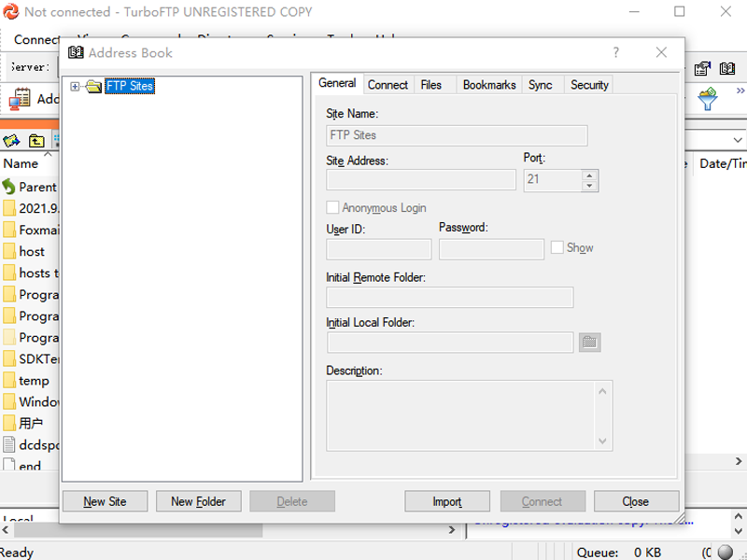Select the Foxmail folder in local list
Viewport: 747px width, 560px height.
pos(31,230)
